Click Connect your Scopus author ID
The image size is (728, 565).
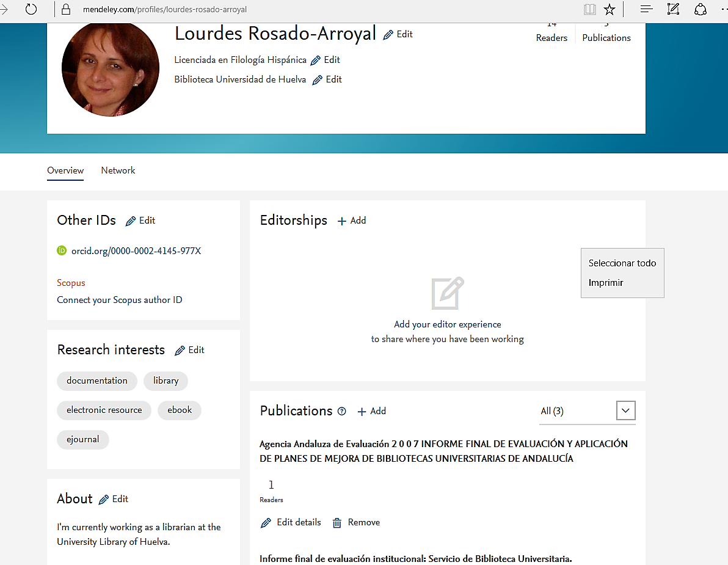coord(119,300)
